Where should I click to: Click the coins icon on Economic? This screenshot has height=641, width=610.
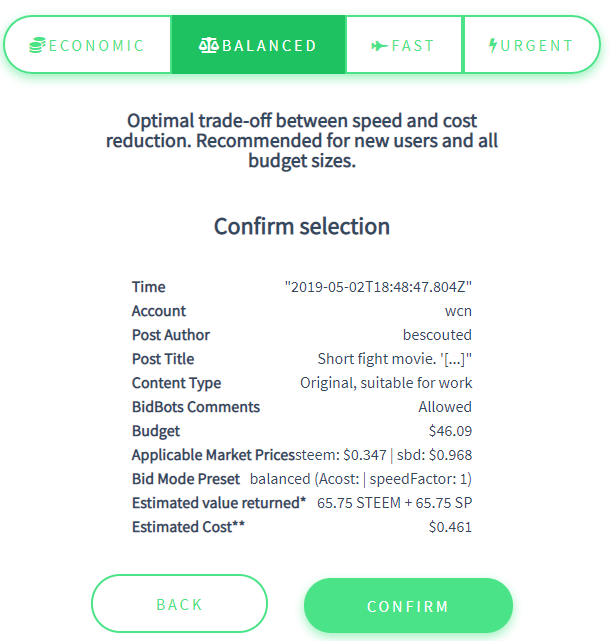point(37,45)
